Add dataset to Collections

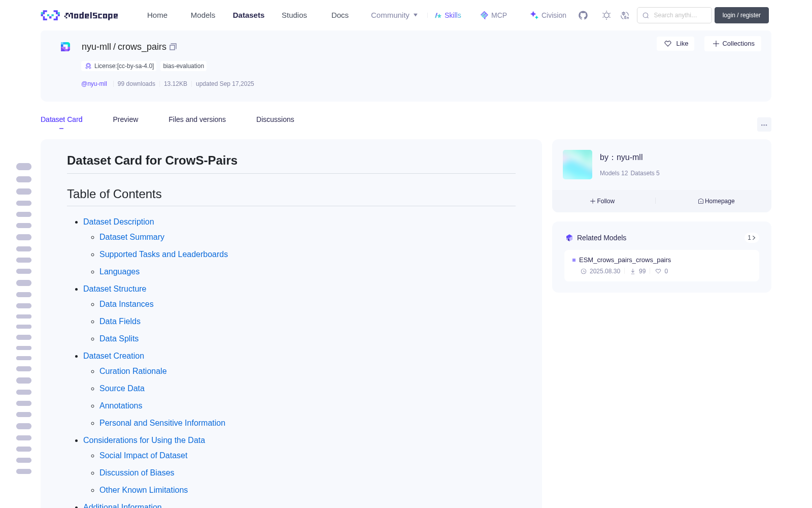[x=733, y=44]
